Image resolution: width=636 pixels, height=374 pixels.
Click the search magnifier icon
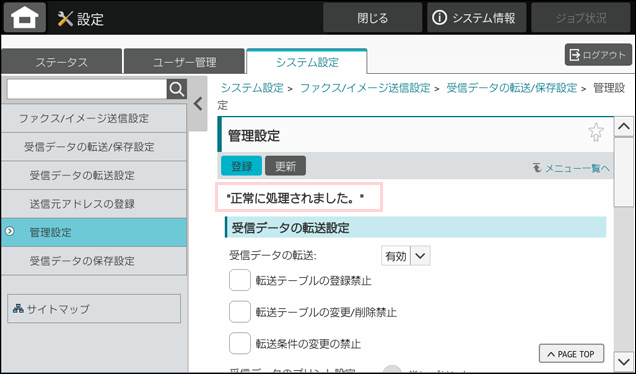click(x=177, y=89)
